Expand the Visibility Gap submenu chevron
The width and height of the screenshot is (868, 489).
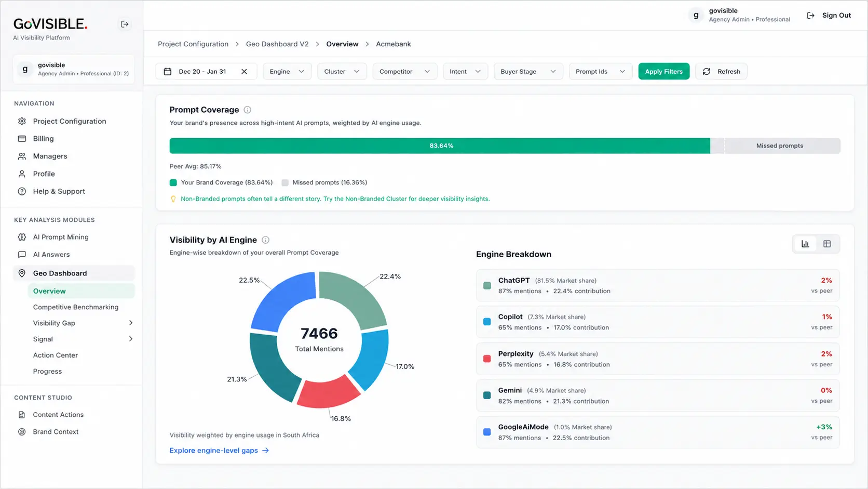[x=131, y=323]
